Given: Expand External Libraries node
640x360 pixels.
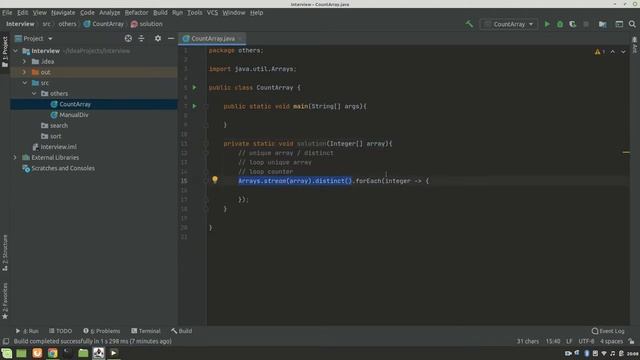Looking at the screenshot, I should click(16, 158).
